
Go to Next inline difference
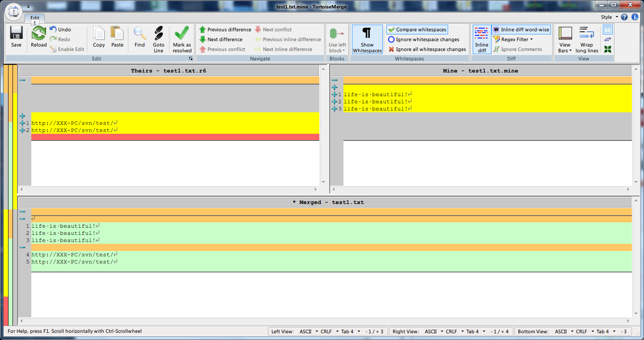pos(284,49)
